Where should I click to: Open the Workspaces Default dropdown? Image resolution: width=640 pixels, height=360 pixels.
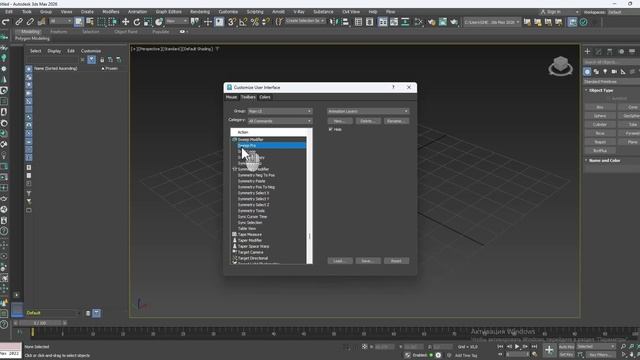click(624, 12)
